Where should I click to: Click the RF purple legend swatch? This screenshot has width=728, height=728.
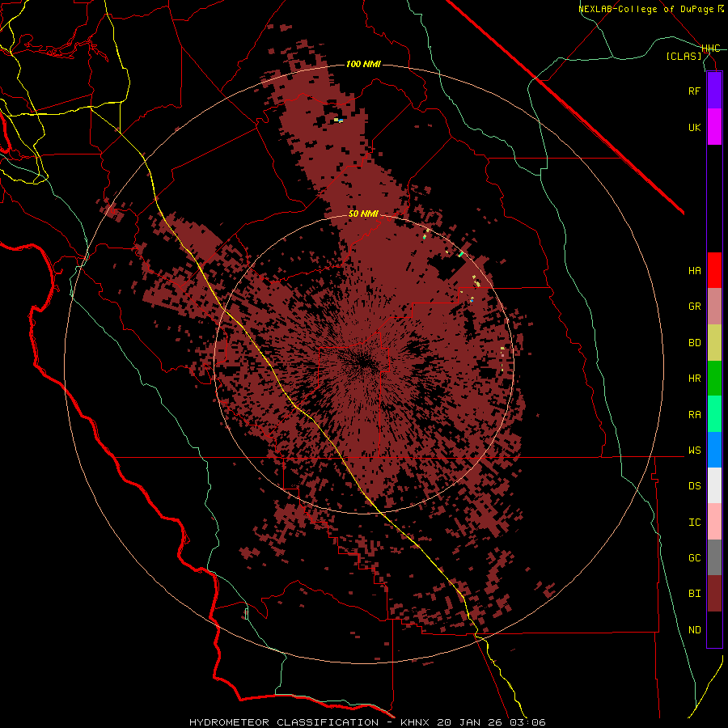(714, 91)
